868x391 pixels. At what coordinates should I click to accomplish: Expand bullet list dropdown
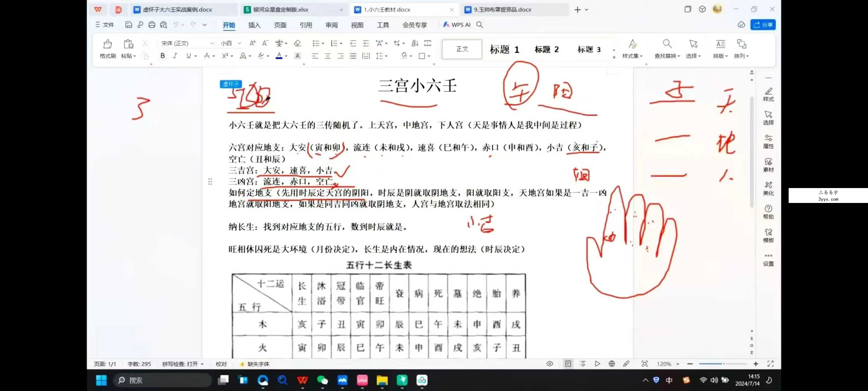coord(322,43)
